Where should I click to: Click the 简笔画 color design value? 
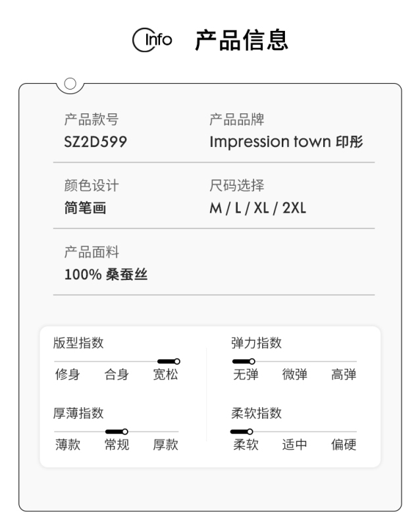click(x=85, y=208)
